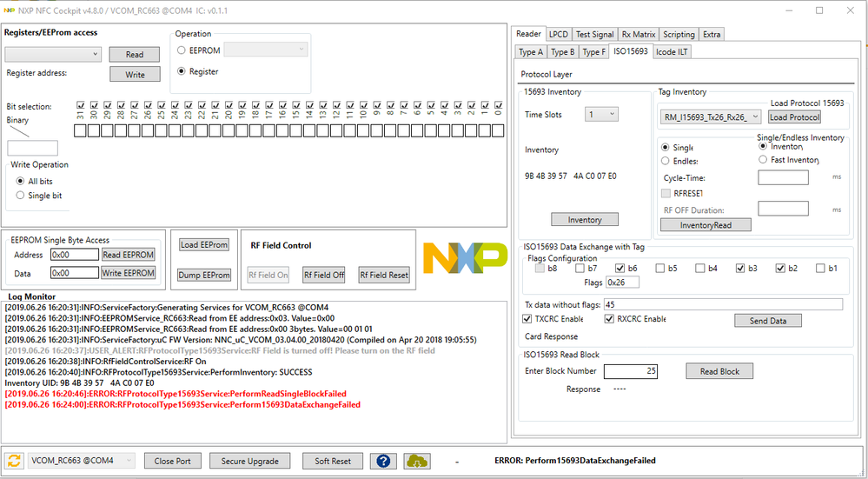Toggle flag b3 checkbox

(740, 269)
